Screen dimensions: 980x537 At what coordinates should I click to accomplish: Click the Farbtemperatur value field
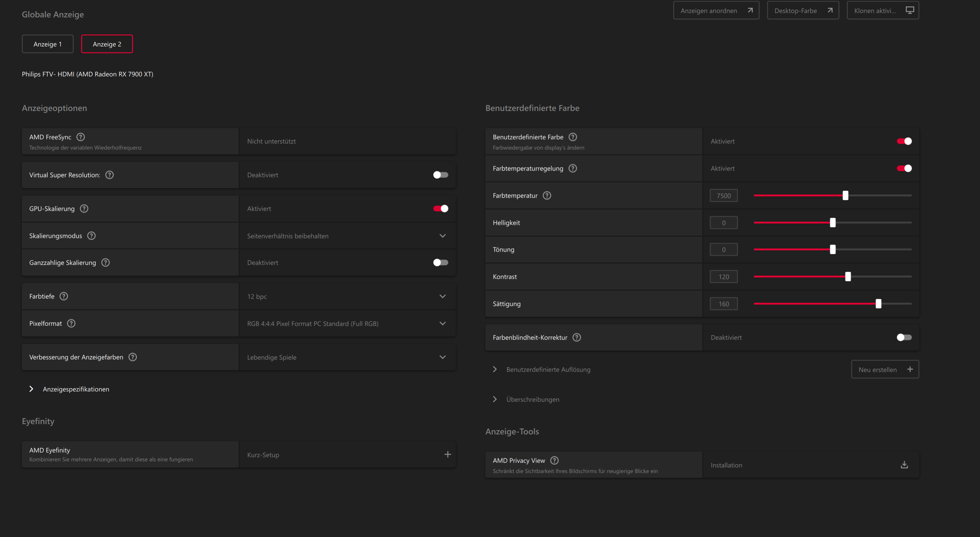tap(723, 196)
